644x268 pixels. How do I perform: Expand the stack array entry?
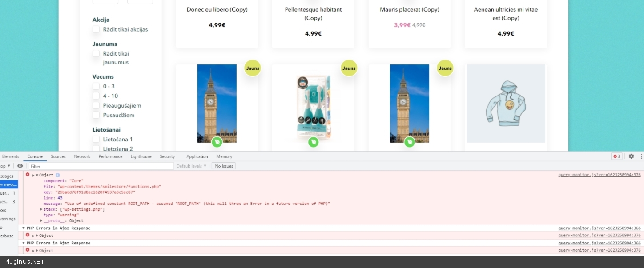[x=41, y=209]
